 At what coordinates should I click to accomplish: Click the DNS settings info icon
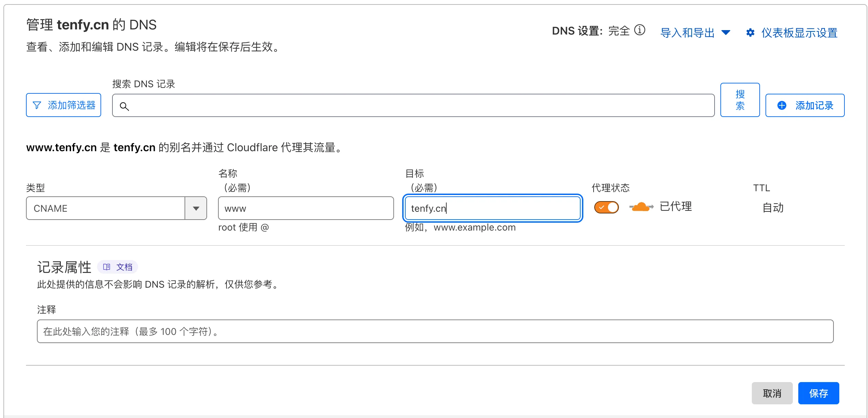[x=639, y=30]
